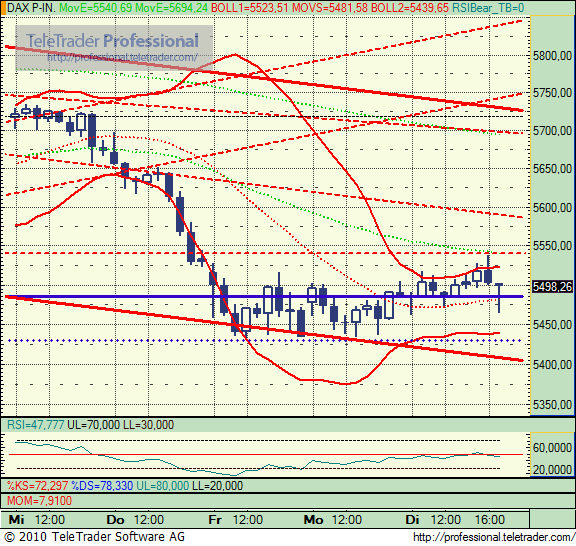Viewport: 576px width, 546px height.
Task: Click the 5550,00 price axis label
Action: pyautogui.click(x=552, y=245)
